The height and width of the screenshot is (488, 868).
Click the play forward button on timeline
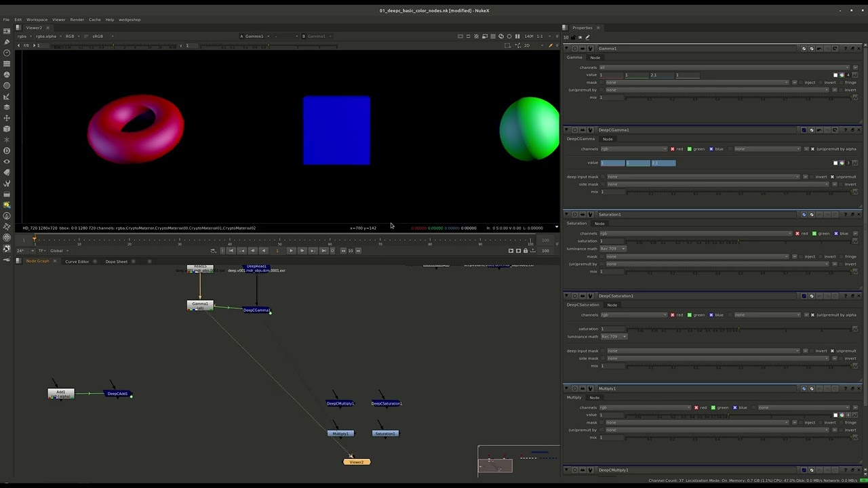click(x=291, y=251)
